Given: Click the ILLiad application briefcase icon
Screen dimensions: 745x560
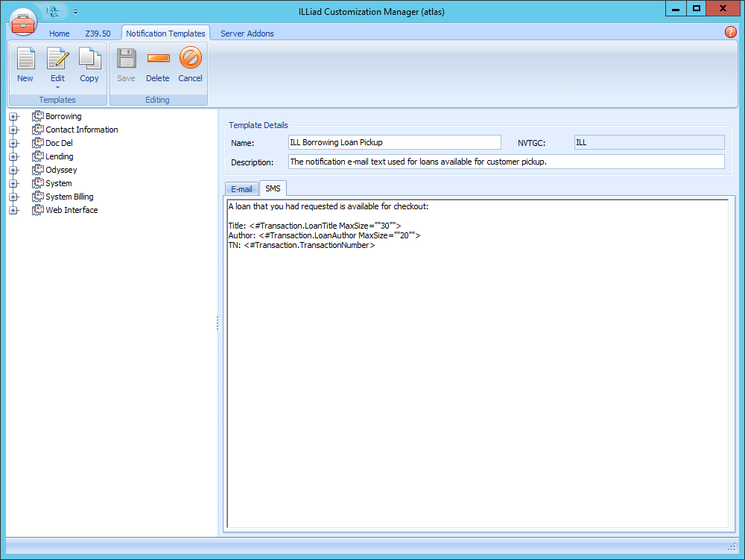Looking at the screenshot, I should click(x=23, y=22).
